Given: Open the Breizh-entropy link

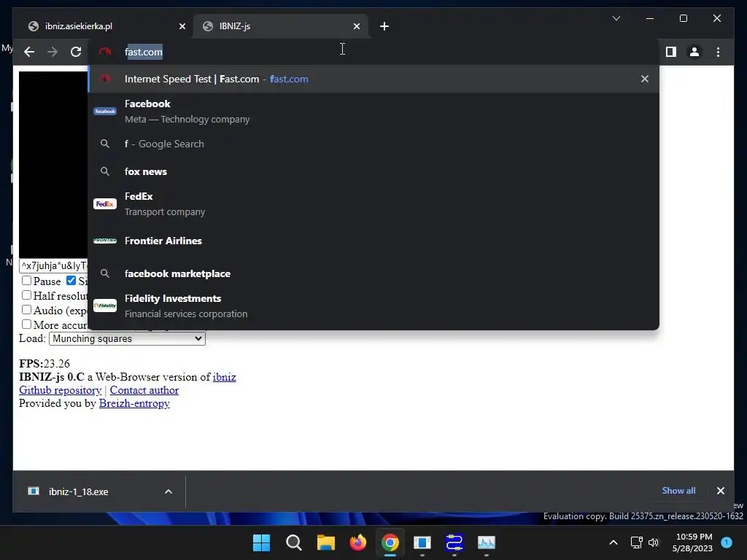Looking at the screenshot, I should point(134,403).
